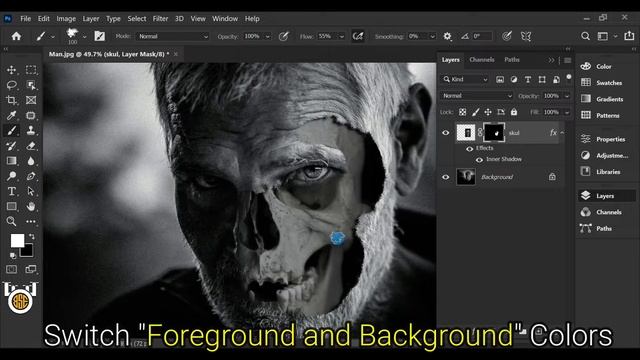Image resolution: width=640 pixels, height=360 pixels.
Task: Click the Share icon
Action: coord(629,36)
